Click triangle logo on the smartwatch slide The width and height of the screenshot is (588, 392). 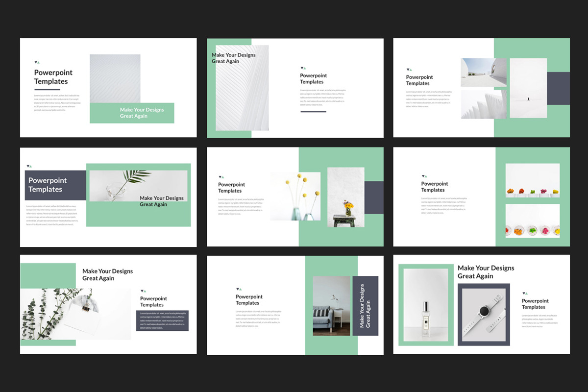525,294
